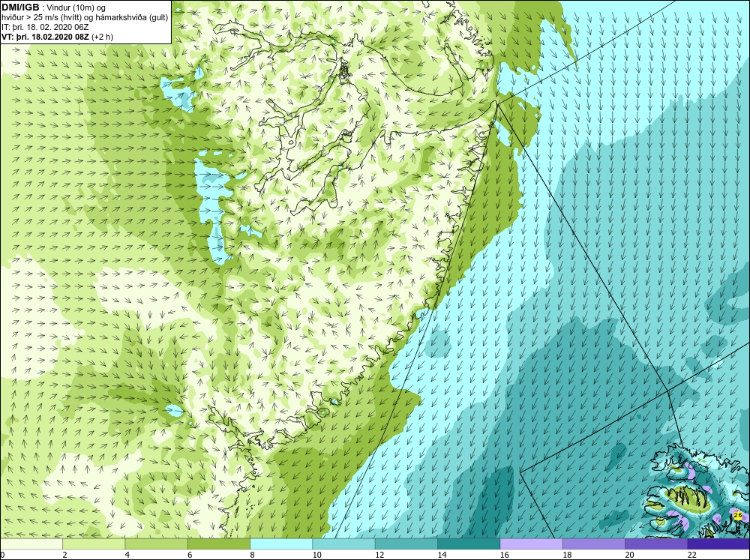Click the legend tick label '22'
The height and width of the screenshot is (560, 750).
[691, 555]
